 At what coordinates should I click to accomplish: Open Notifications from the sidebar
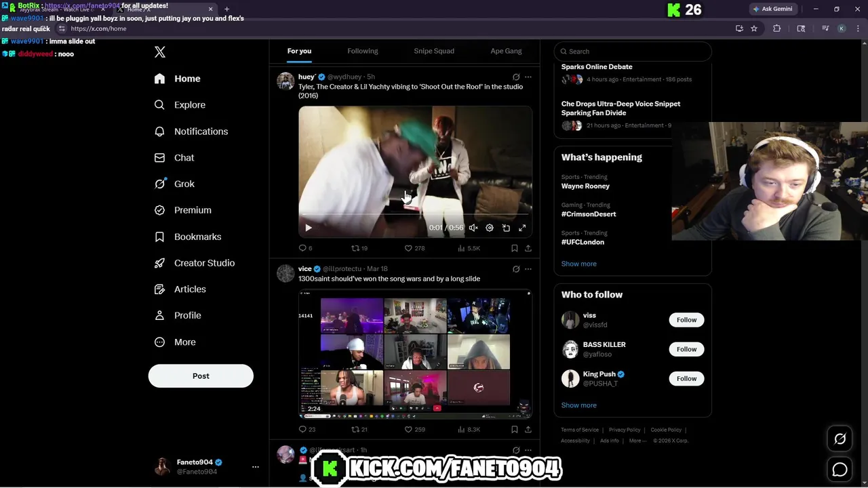(x=191, y=131)
